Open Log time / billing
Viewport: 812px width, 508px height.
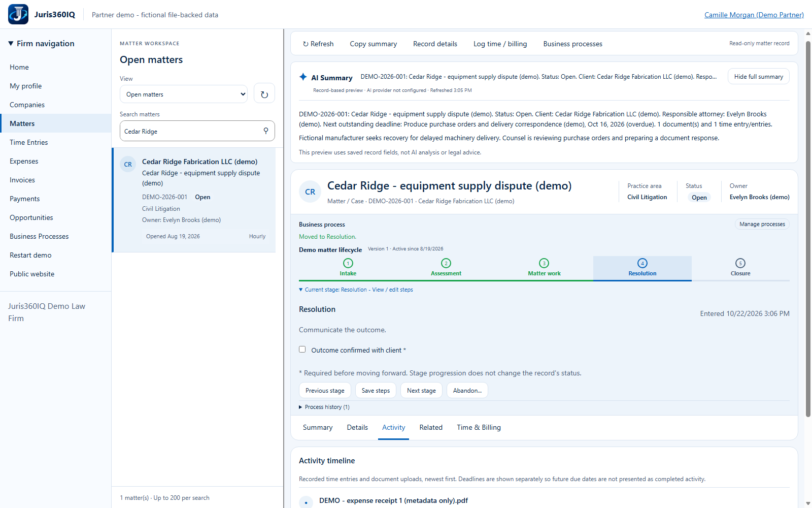click(x=500, y=44)
